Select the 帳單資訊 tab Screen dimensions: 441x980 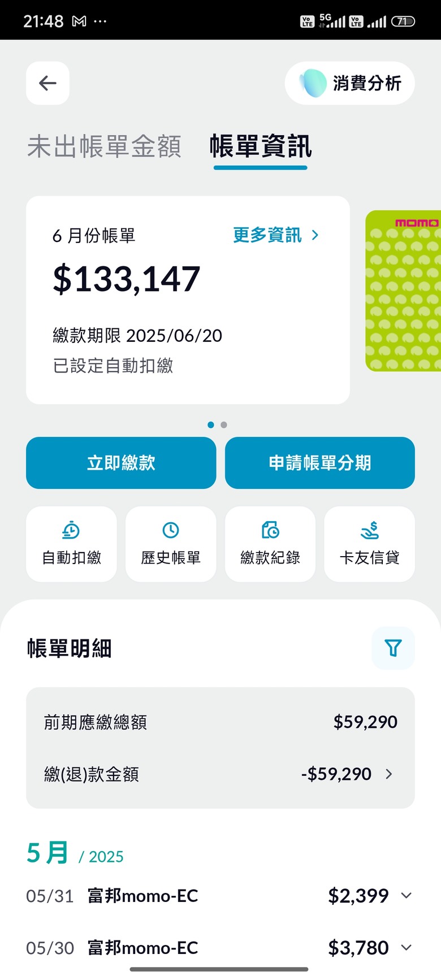click(261, 146)
